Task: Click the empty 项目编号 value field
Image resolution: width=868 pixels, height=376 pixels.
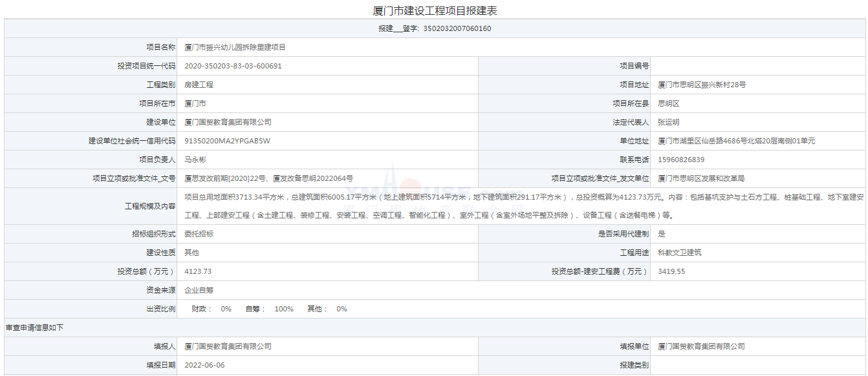Action: [x=758, y=66]
